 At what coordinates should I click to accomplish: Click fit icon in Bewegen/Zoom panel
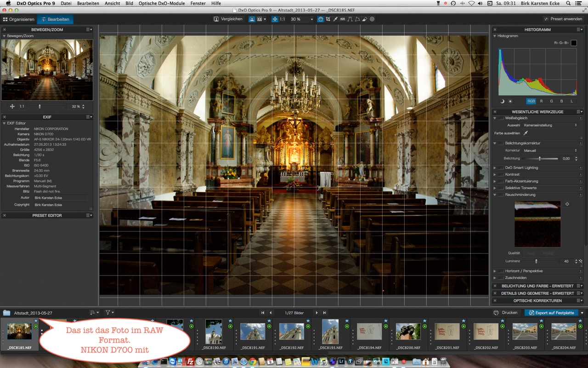click(x=12, y=106)
